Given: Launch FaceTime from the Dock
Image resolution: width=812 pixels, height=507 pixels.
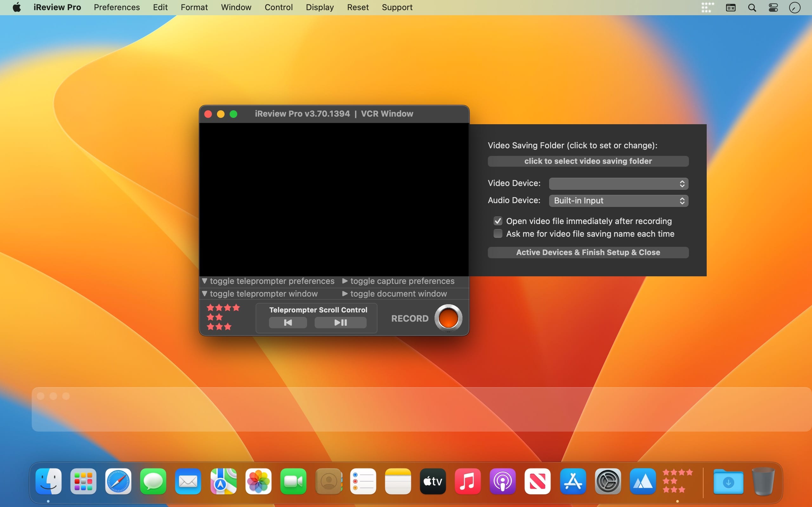Looking at the screenshot, I should (x=293, y=481).
